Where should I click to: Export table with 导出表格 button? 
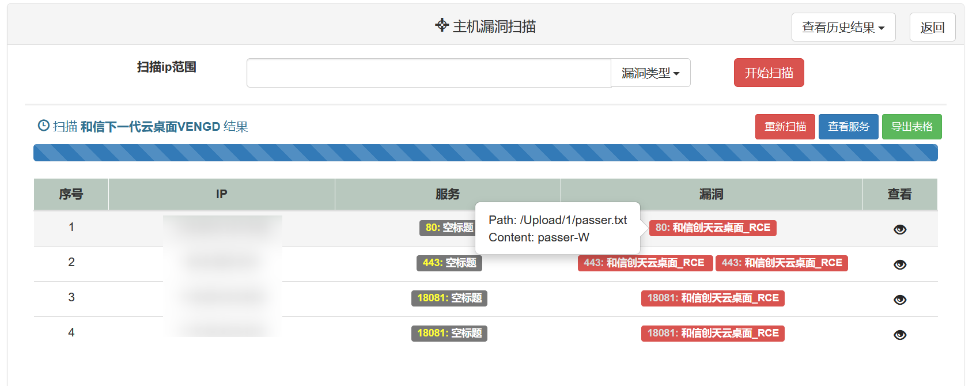912,127
